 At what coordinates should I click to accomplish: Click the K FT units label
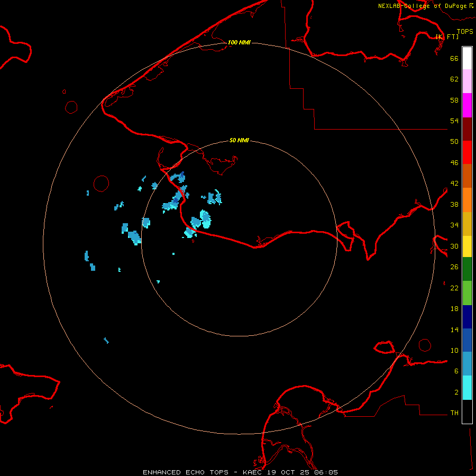(447, 36)
